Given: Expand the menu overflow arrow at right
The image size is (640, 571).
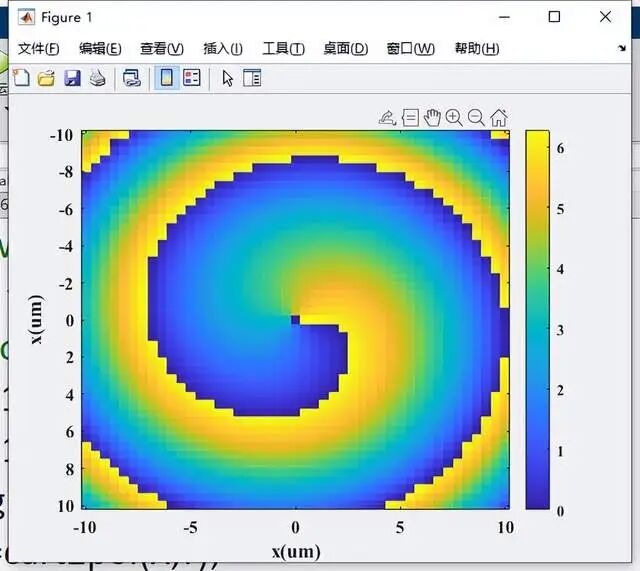Looking at the screenshot, I should coord(622,48).
